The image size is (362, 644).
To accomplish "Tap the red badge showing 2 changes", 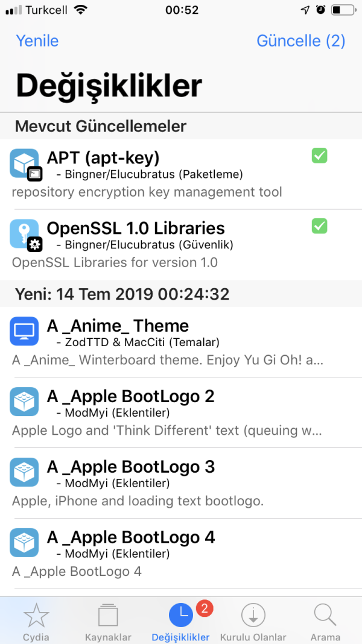I will (204, 608).
